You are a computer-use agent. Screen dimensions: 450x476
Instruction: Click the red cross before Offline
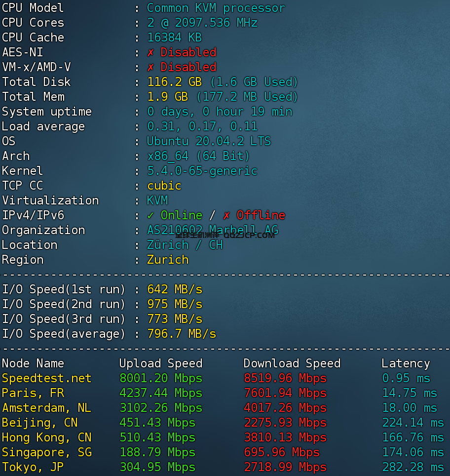(226, 215)
